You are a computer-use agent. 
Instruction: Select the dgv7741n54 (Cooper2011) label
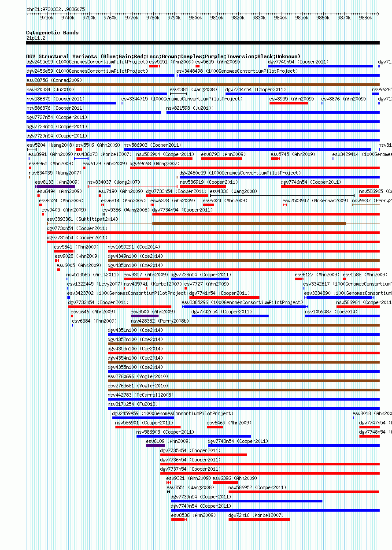point(219,293)
